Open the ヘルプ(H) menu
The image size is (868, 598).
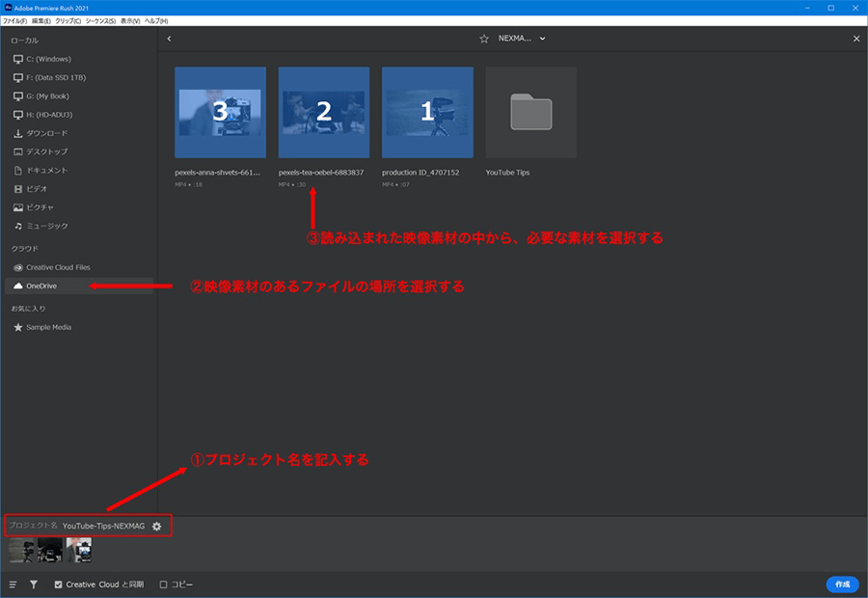pos(156,21)
